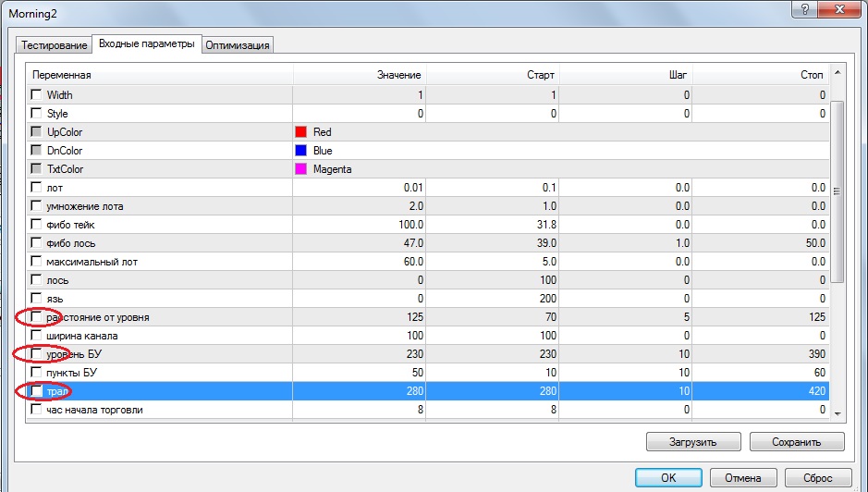This screenshot has width=868, height=492.
Task: Pick the blue DnColor swatch
Action: 300,150
